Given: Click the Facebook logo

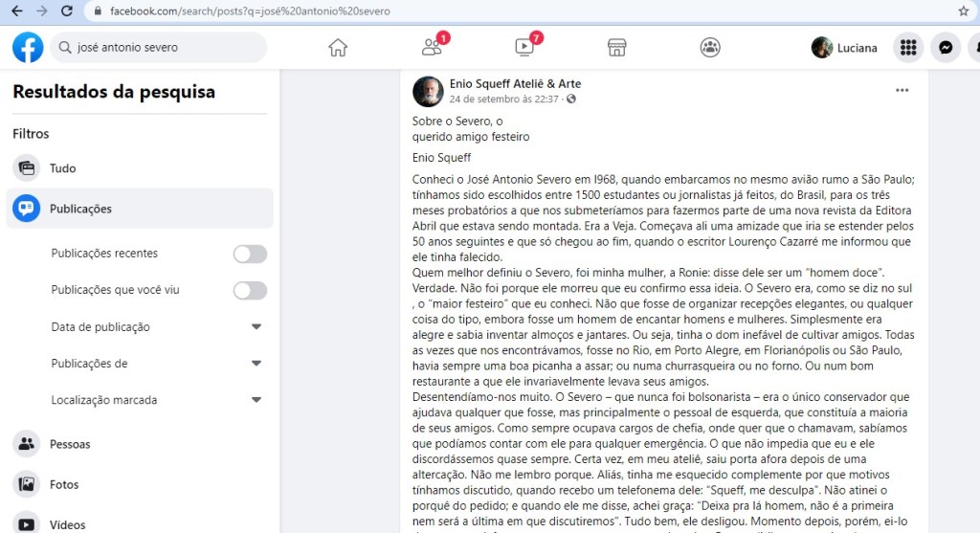Looking at the screenshot, I should 28,48.
